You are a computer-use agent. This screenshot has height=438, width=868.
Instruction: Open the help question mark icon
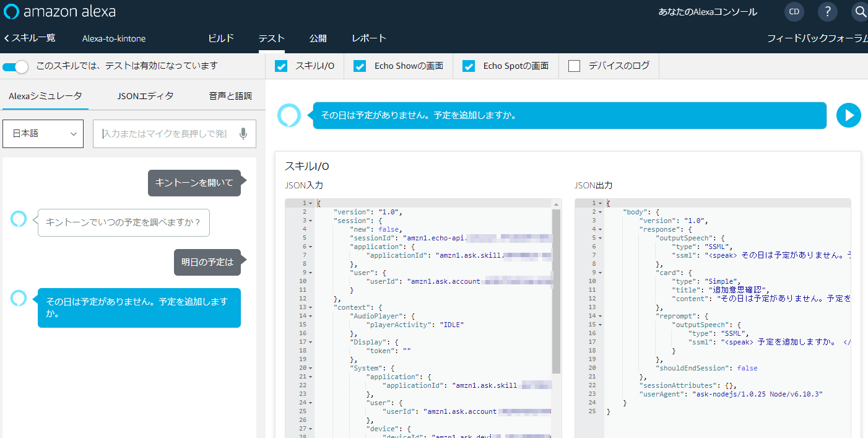click(x=827, y=12)
